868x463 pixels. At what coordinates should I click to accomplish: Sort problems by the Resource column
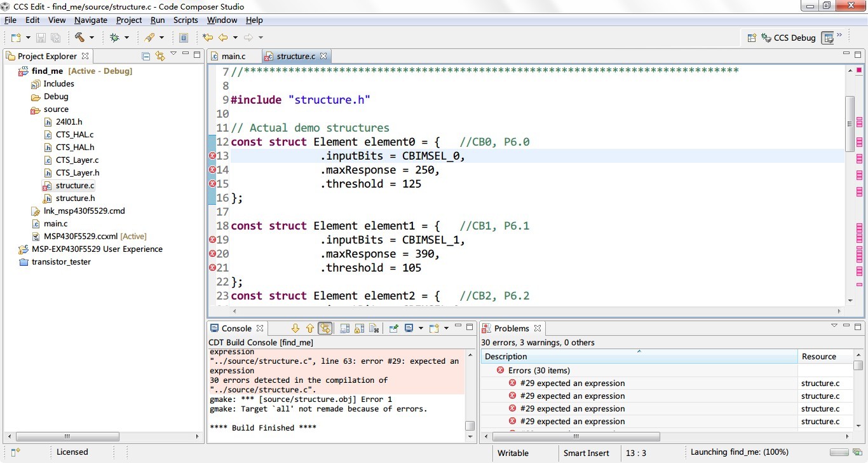click(x=818, y=356)
